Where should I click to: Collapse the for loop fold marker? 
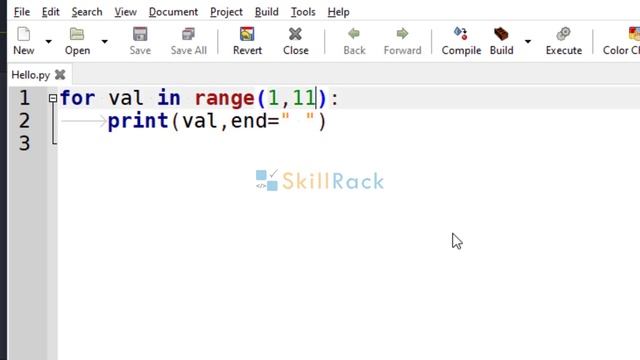coord(53,98)
